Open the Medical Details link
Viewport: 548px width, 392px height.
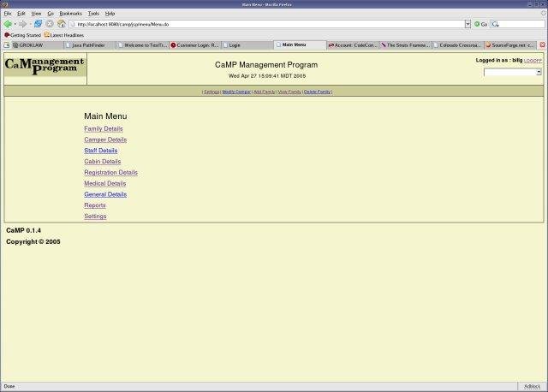point(105,184)
